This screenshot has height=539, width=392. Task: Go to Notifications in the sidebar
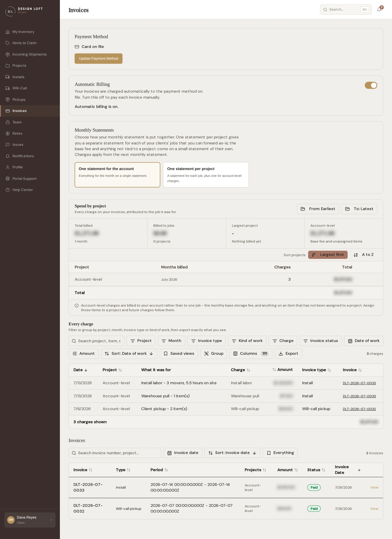pyautogui.click(x=30, y=156)
